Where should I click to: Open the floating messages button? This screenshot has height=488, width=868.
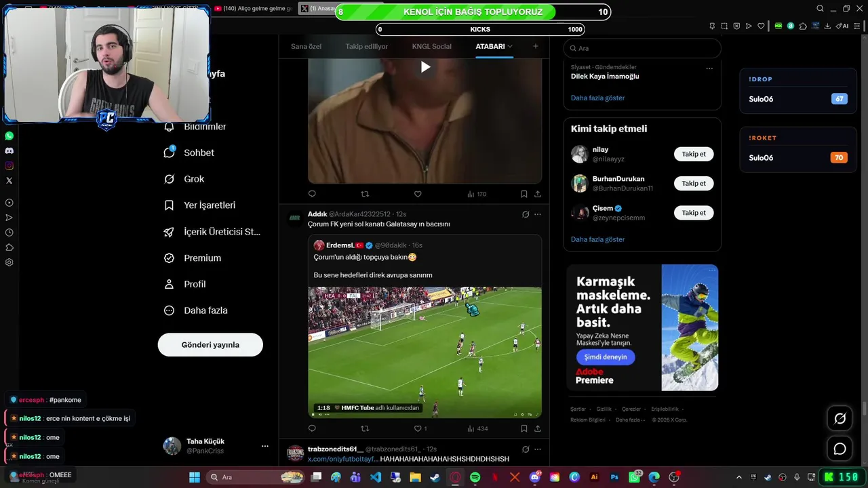(x=840, y=449)
